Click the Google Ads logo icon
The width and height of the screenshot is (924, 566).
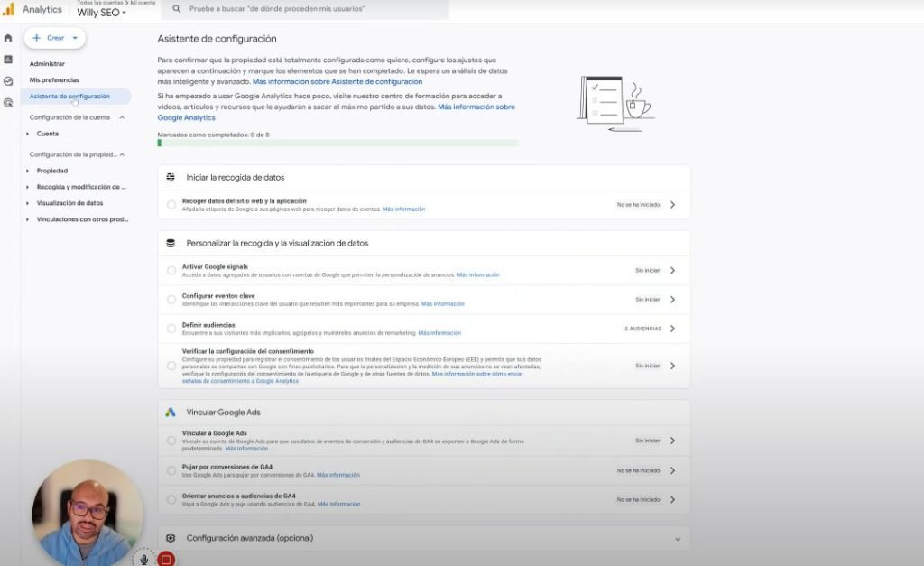[x=171, y=413]
